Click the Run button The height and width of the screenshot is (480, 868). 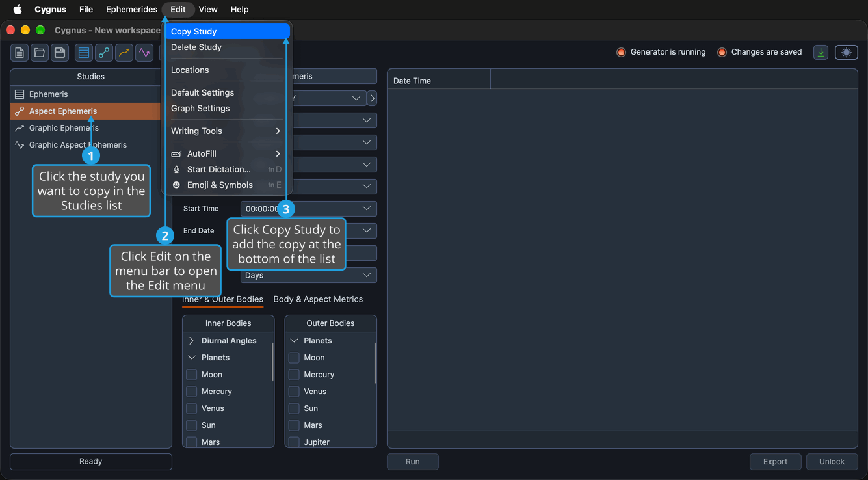click(x=413, y=462)
